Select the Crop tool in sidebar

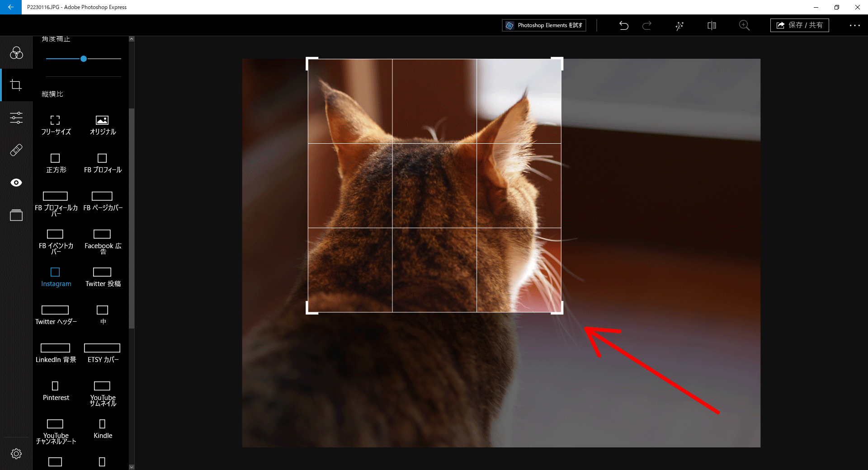click(16, 85)
